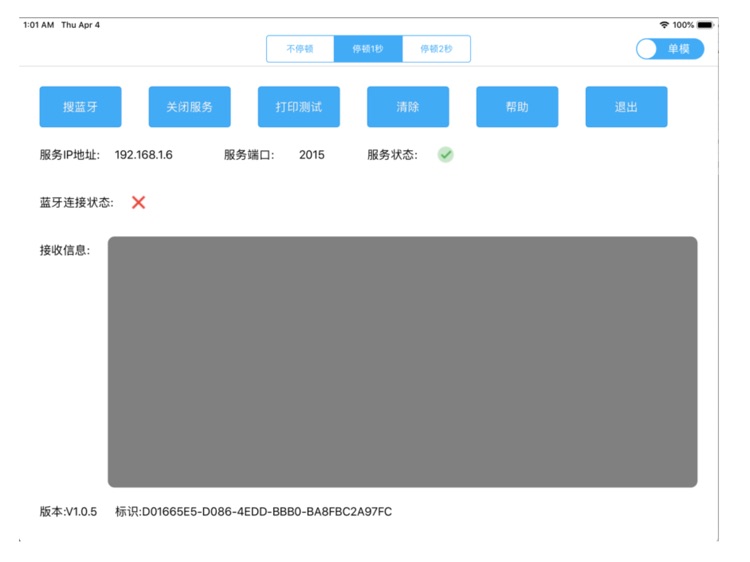This screenshot has width=750, height=562.
Task: Click the 蓝牙连接状态 label
Action: 77,203
